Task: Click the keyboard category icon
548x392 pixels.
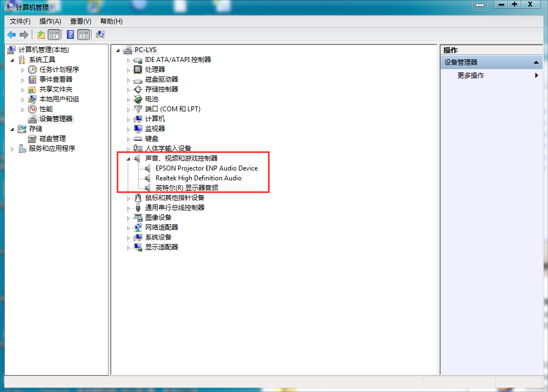Action: pyautogui.click(x=138, y=139)
